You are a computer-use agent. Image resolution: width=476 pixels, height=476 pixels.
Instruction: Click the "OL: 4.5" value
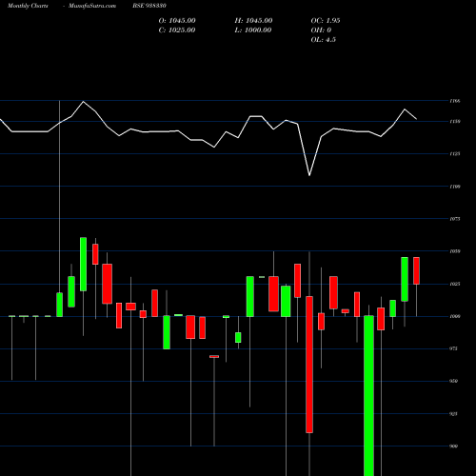(x=323, y=39)
